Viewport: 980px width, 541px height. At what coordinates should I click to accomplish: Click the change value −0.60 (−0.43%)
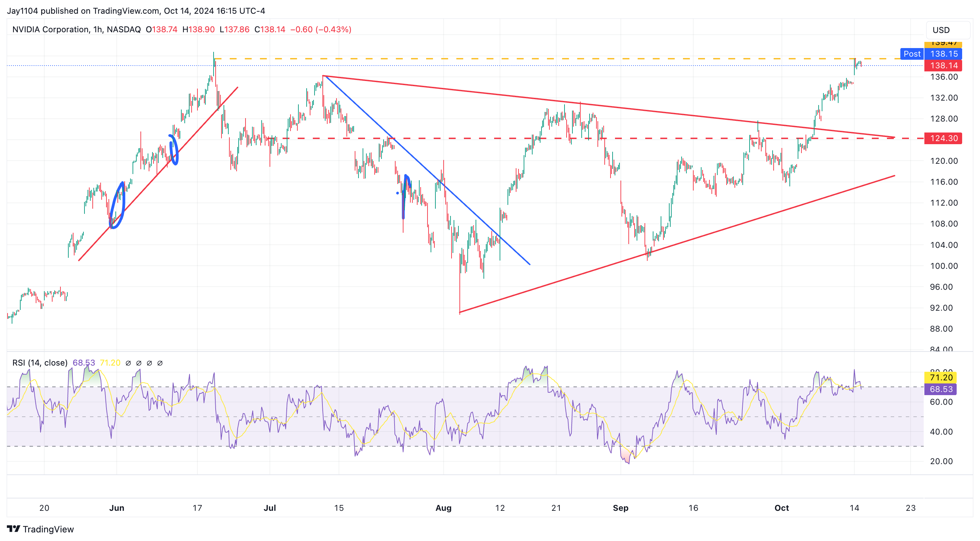321,29
